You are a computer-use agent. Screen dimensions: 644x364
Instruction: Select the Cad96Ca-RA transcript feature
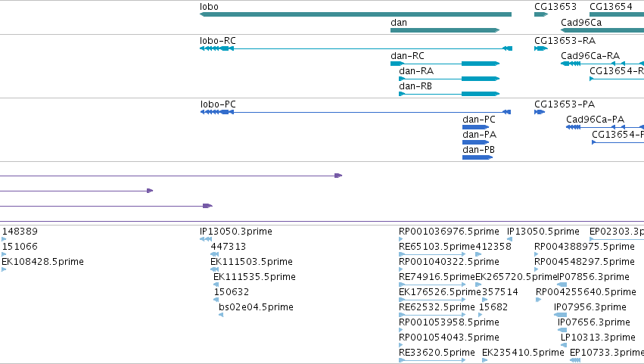click(602, 64)
